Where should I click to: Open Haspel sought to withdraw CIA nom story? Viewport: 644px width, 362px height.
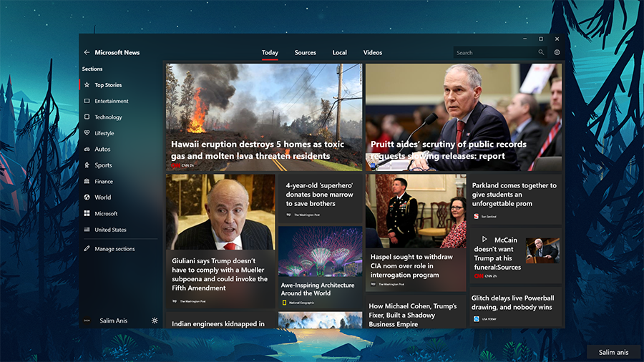pos(411,265)
